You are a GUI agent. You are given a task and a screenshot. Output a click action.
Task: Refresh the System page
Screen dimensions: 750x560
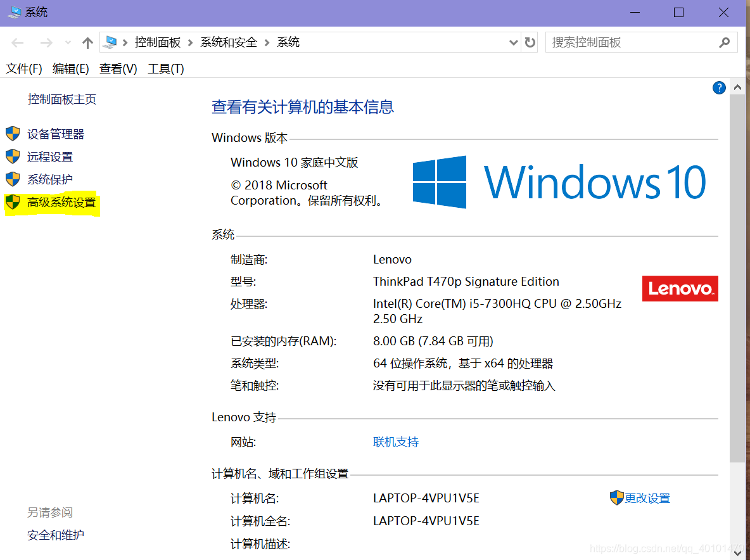tap(530, 42)
